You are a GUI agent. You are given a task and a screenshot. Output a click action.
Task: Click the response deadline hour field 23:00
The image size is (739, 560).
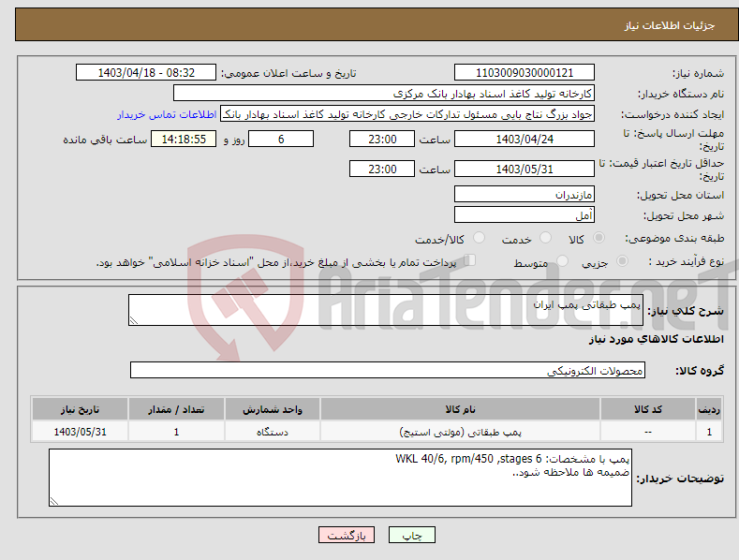pyautogui.click(x=382, y=139)
